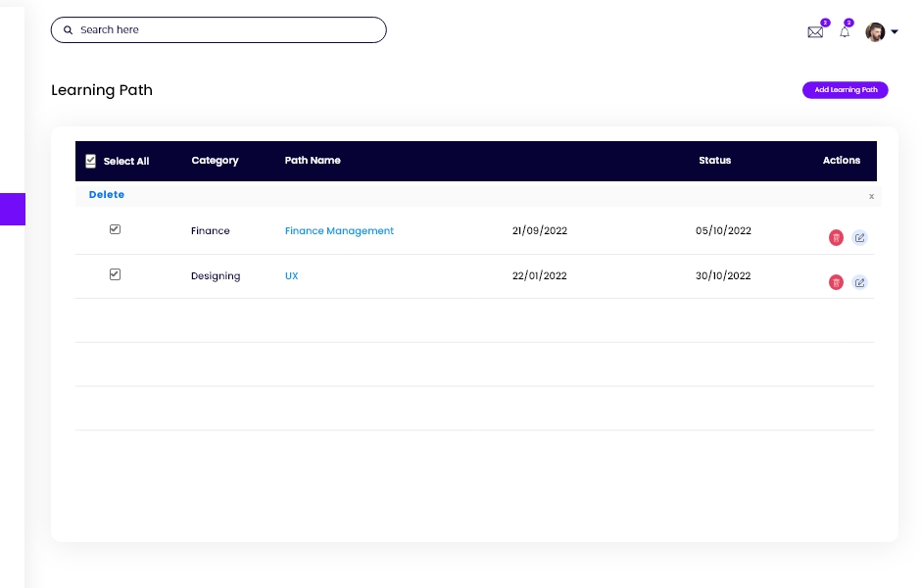Toggle the Select All checkbox
Image resolution: width=921 pixels, height=588 pixels.
[91, 161]
